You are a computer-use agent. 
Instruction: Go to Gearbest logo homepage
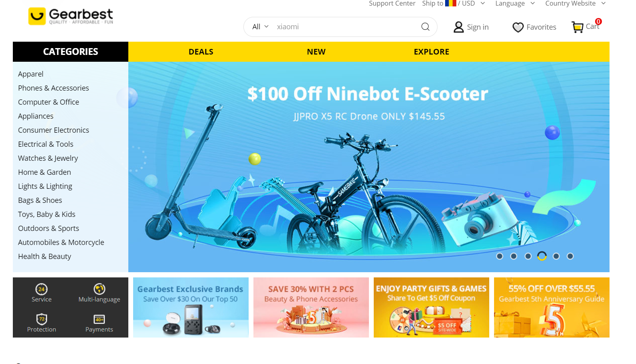point(71,16)
